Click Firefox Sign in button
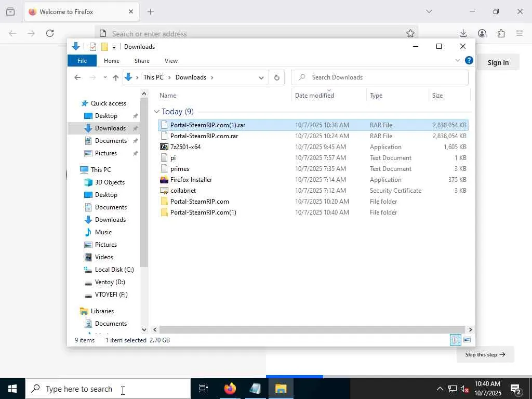The width and height of the screenshot is (532, 399). point(498,62)
